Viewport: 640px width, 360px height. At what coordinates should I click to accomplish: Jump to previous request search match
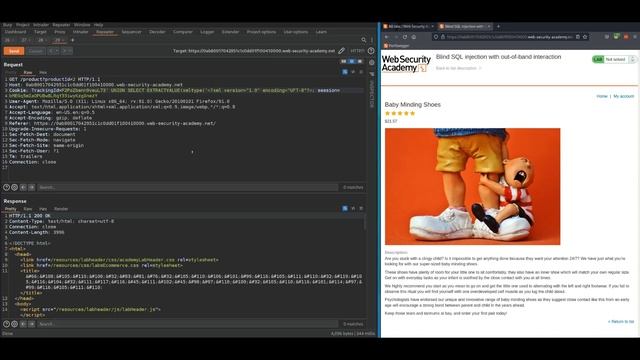(x=23, y=187)
